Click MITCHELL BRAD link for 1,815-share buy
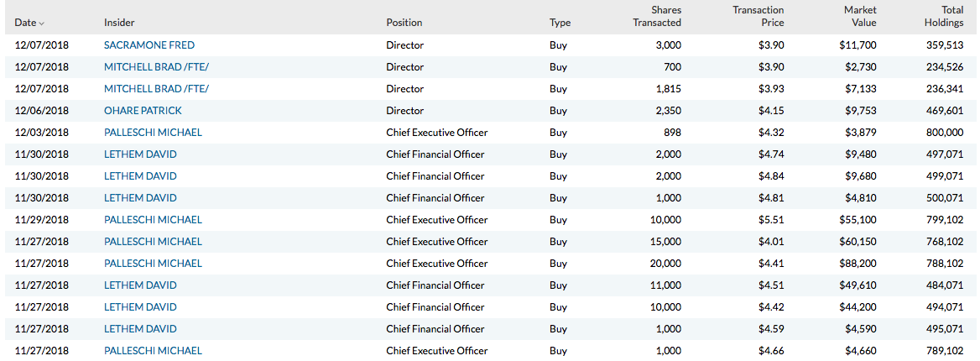980x361 pixels. pyautogui.click(x=156, y=89)
